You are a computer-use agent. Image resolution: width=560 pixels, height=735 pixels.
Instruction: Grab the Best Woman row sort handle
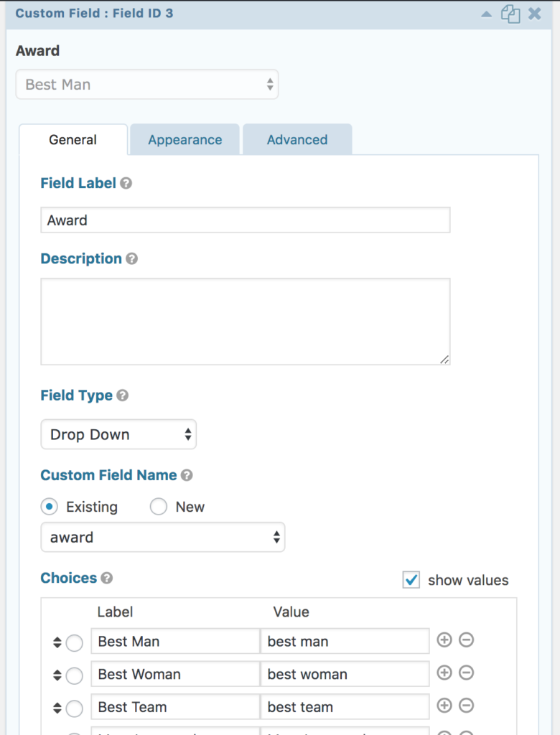point(57,675)
